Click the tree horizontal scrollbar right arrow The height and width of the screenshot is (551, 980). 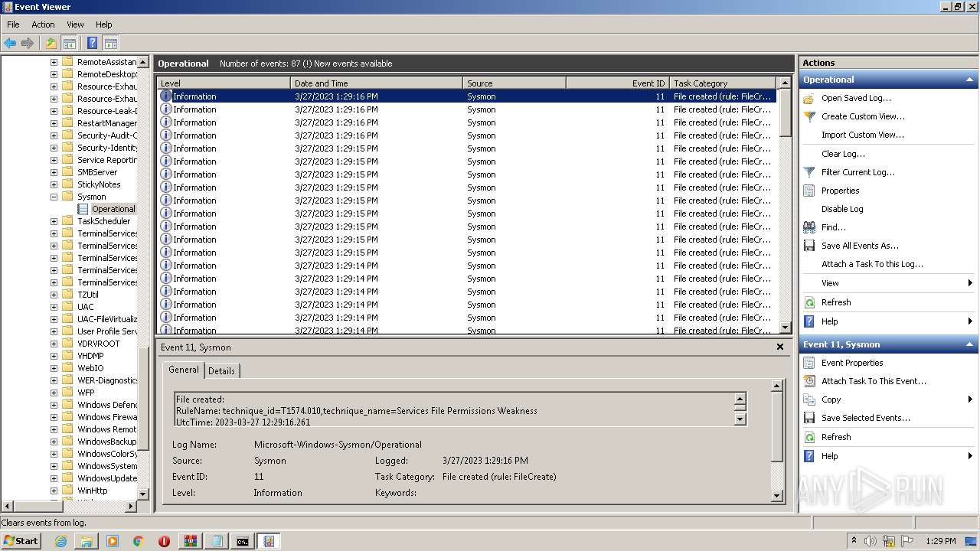(x=131, y=506)
